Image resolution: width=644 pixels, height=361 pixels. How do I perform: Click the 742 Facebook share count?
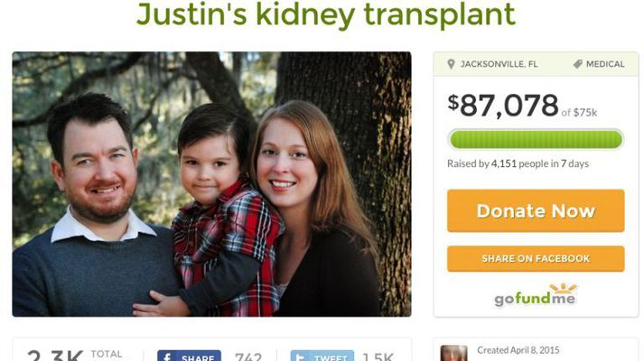[248, 356]
